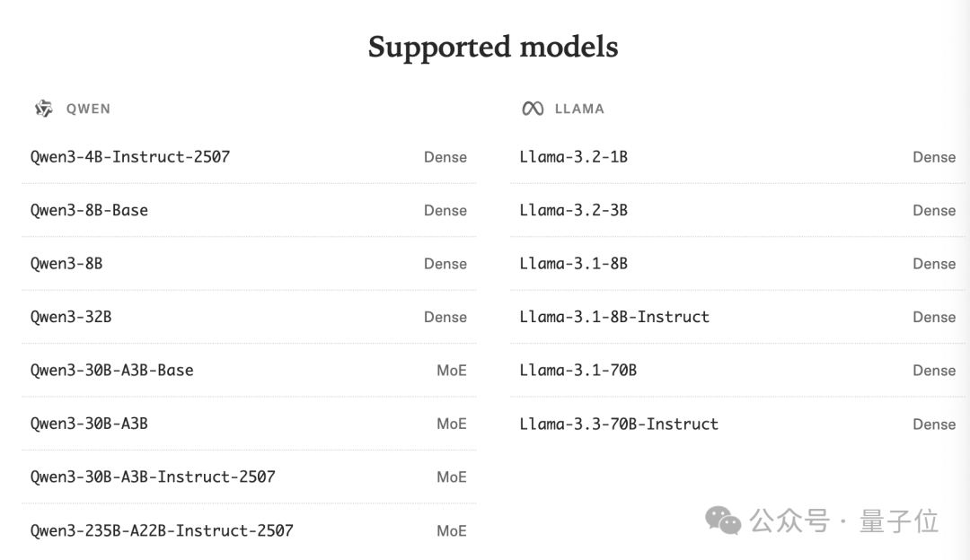Select the Llama-3.1-70B model
970x560 pixels.
point(578,370)
